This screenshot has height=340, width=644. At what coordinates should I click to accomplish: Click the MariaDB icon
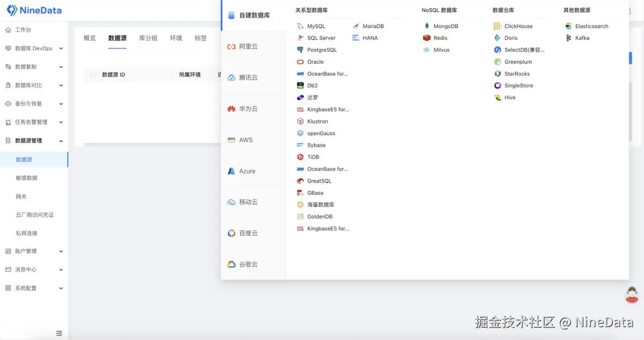coord(356,26)
